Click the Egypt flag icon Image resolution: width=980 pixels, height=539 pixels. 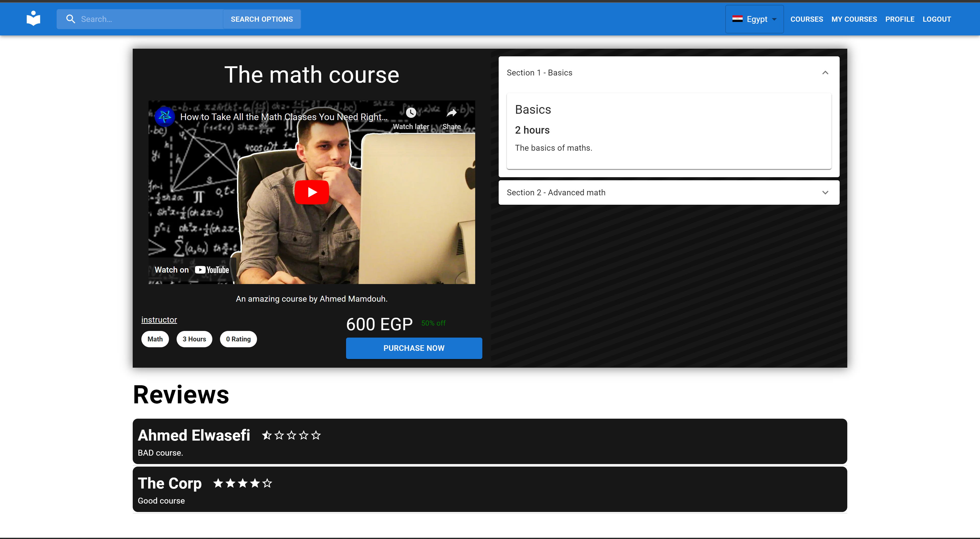point(737,19)
